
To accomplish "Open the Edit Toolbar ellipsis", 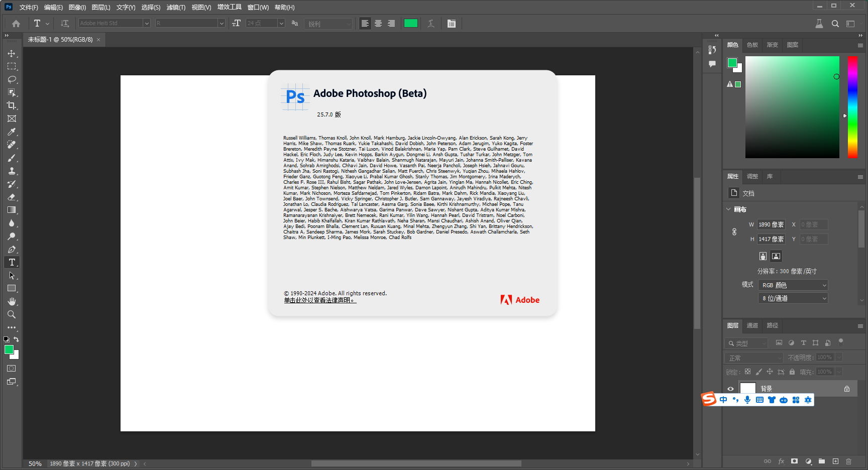I will pyautogui.click(x=12, y=327).
